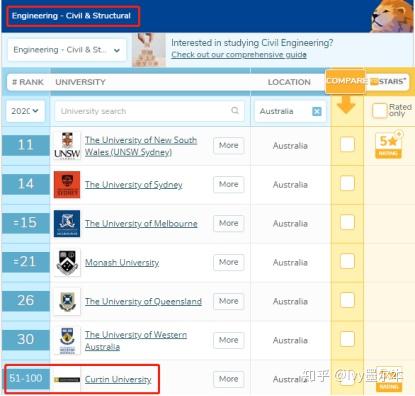Click the University of Queensland logo
Viewport: 415px width, 396px height.
(67, 301)
